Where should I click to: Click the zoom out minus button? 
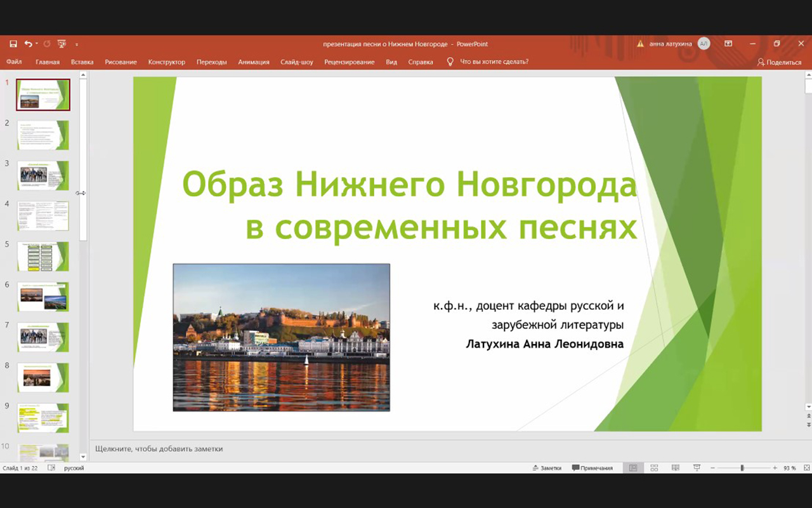pos(712,468)
